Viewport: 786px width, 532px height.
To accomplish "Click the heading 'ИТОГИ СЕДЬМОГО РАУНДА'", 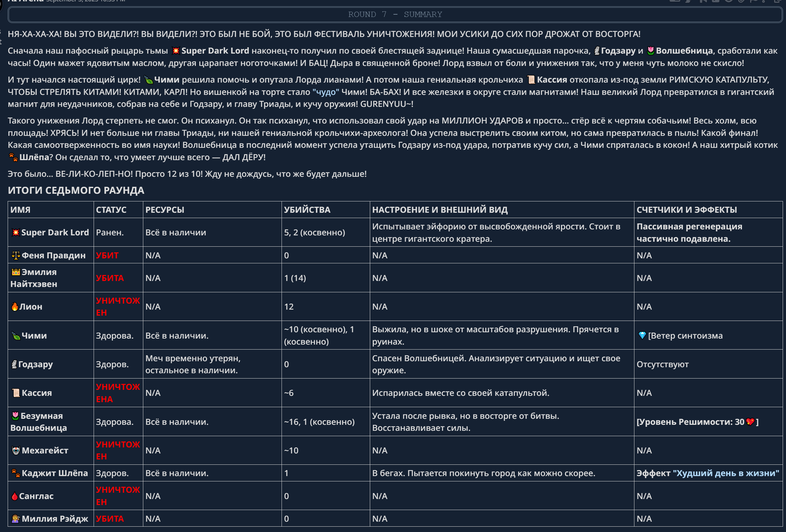I will point(76,190).
